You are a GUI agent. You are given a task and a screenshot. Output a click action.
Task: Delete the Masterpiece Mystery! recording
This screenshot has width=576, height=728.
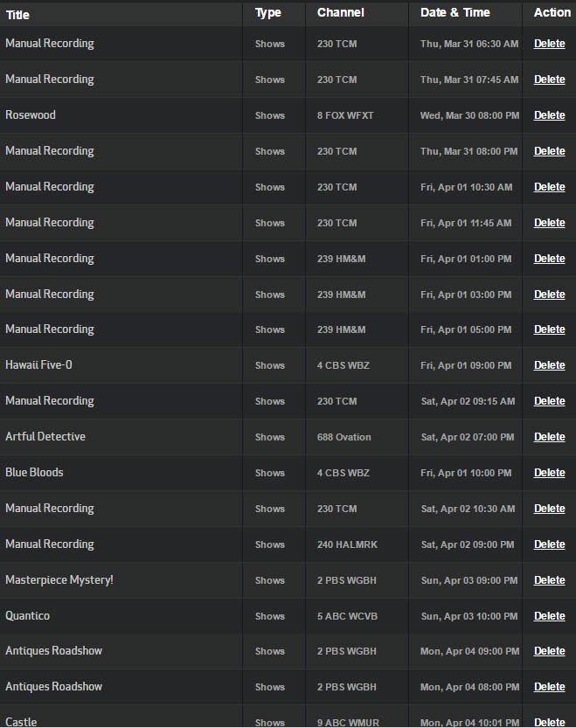tap(549, 580)
